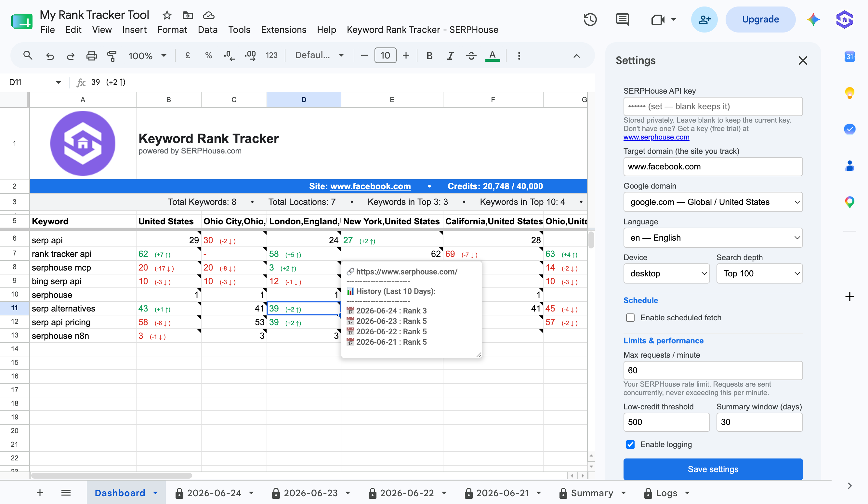Show all sheets list button
868x504 pixels.
pyautogui.click(x=66, y=493)
